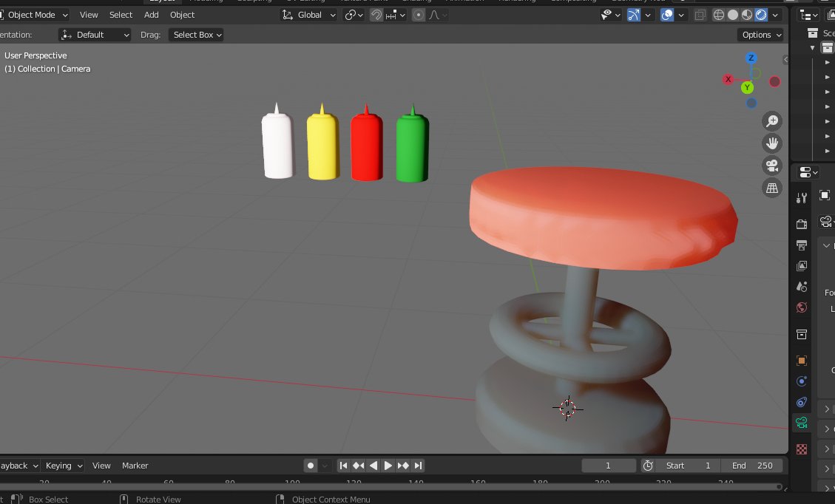Toggle the camera view icon
Viewport: 835px width, 504px height.
(x=771, y=166)
